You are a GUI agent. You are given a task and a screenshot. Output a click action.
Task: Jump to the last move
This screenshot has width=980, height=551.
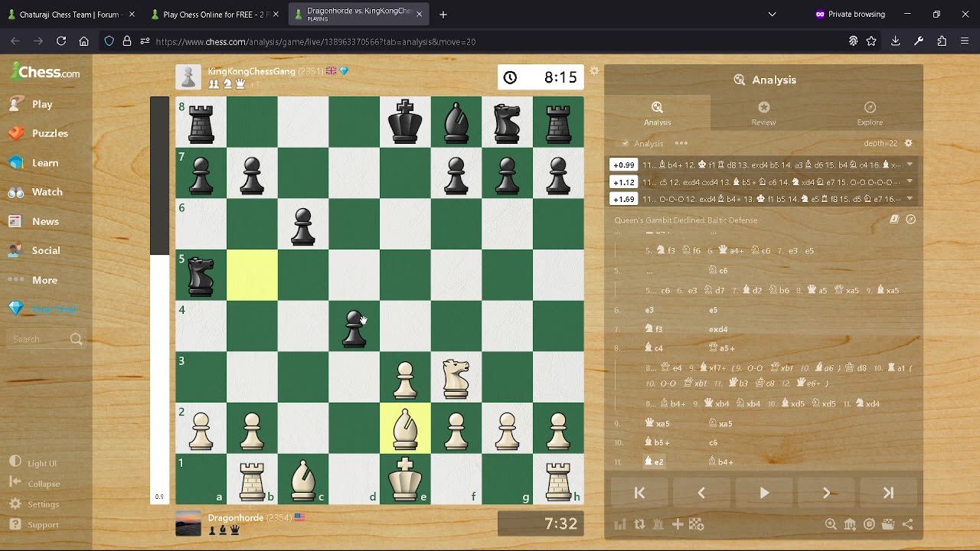[888, 494]
